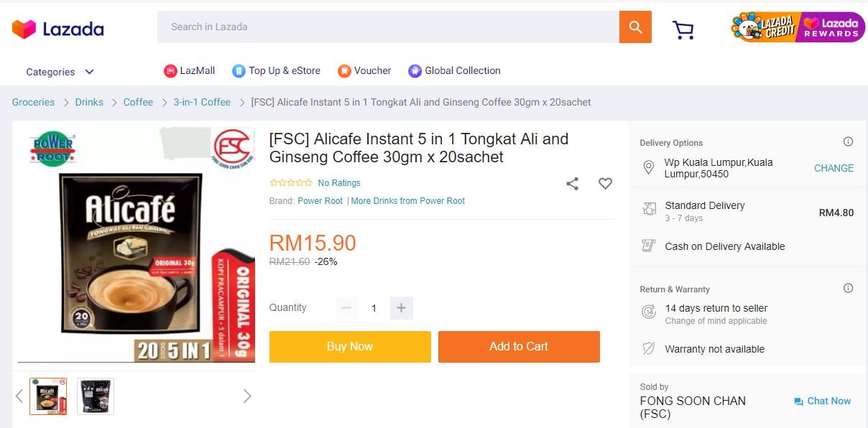The height and width of the screenshot is (428, 868).
Task: Select the second product thumbnail image
Action: click(x=96, y=396)
